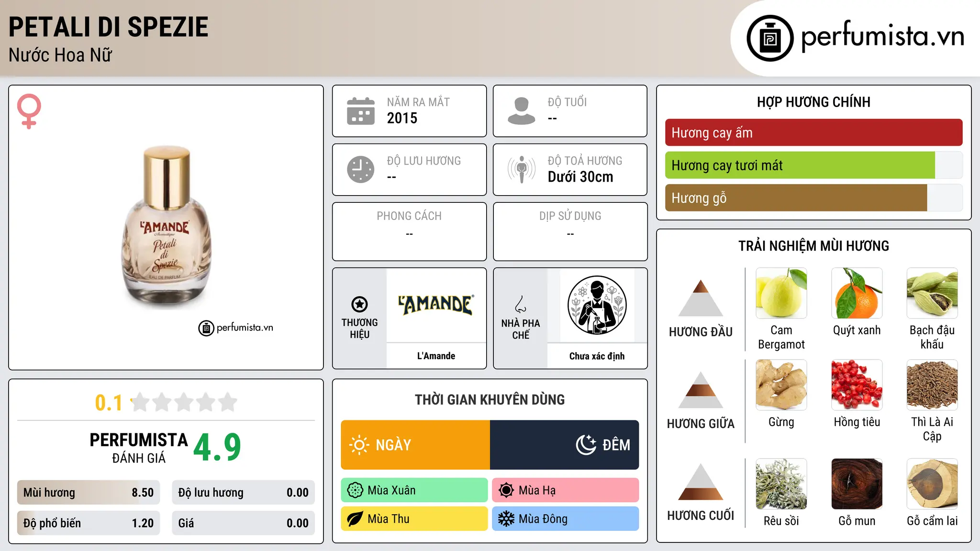980x551 pixels.
Task: Click the Mùi hương 8.50 score bar
Action: (x=89, y=493)
